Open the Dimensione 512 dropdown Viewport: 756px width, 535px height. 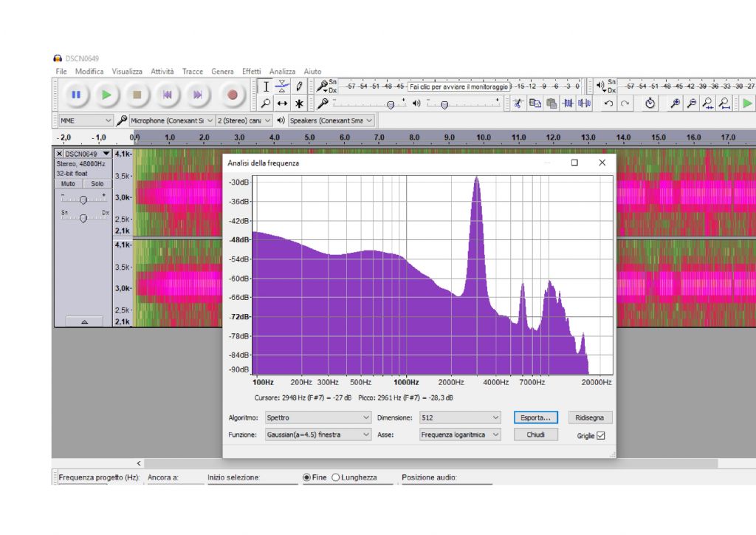pyautogui.click(x=460, y=418)
